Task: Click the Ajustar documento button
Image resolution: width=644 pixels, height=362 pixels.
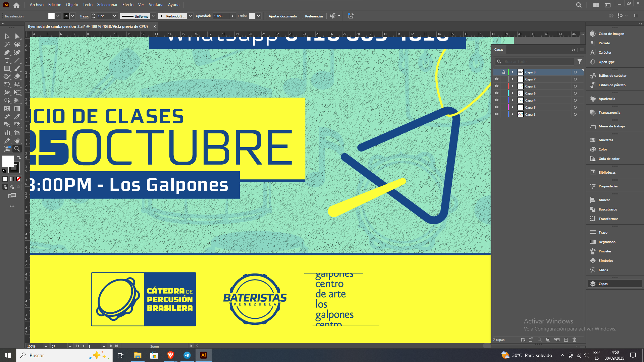Action: point(282,16)
